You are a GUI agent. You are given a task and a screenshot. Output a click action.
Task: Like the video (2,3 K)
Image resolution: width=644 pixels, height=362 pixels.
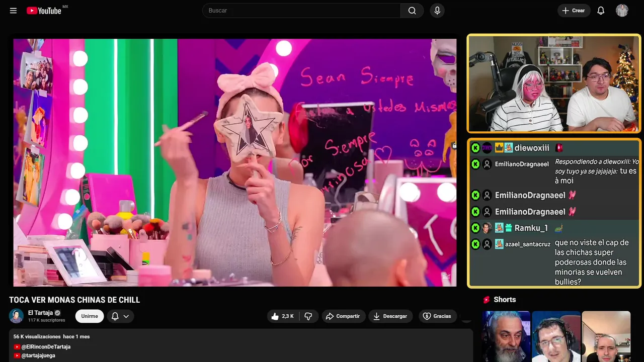tap(283, 316)
